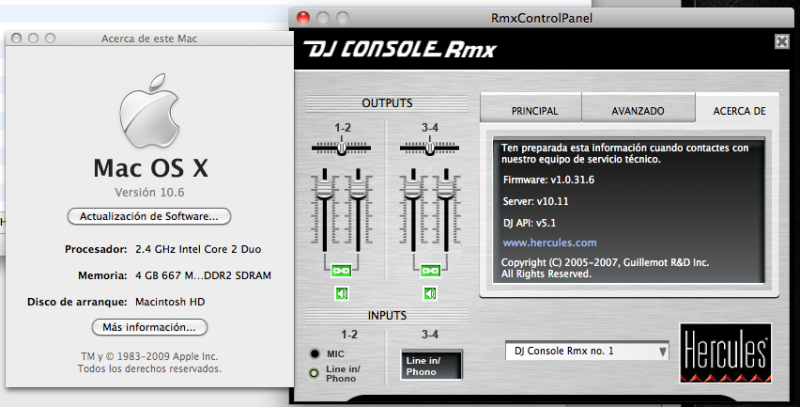Select MIC input for channels 1-2
The width and height of the screenshot is (800, 407).
pyautogui.click(x=315, y=353)
